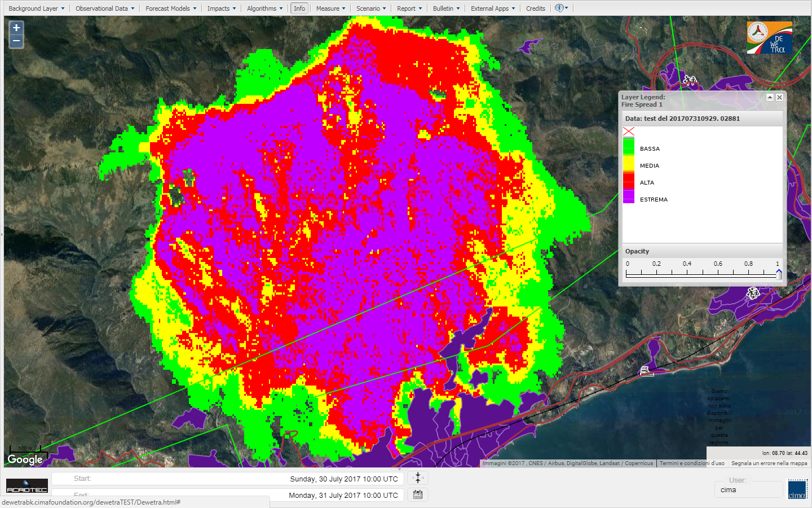Open the ACROTEC logo link
Screen dimensions: 812x508
27,486
